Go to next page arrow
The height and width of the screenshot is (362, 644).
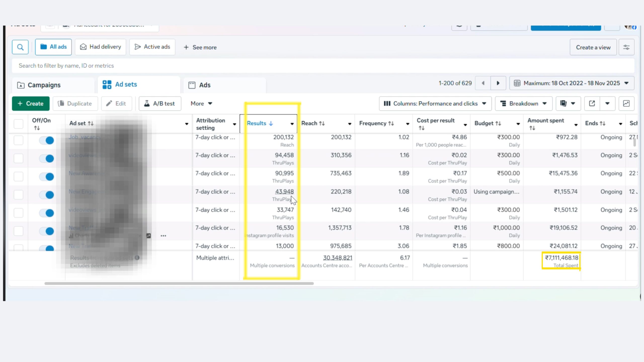[x=498, y=83]
